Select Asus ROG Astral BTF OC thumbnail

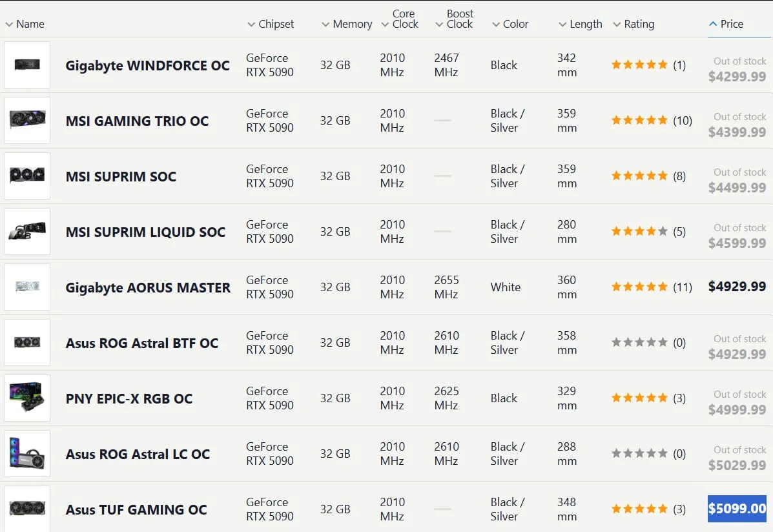coord(27,342)
